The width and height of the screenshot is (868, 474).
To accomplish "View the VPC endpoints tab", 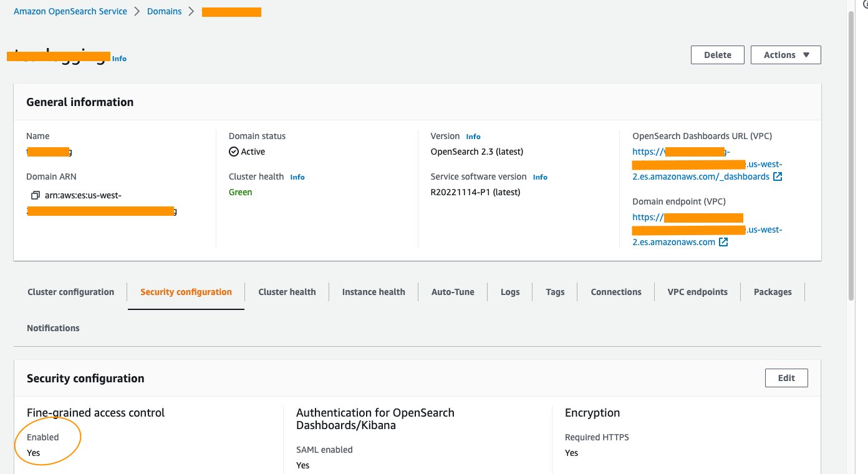I will [697, 292].
